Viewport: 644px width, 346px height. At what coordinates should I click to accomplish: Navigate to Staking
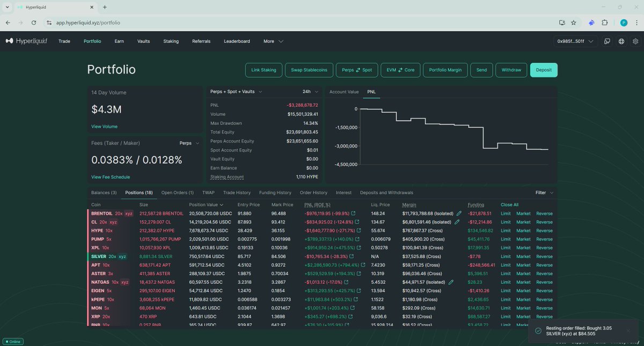[x=171, y=41]
